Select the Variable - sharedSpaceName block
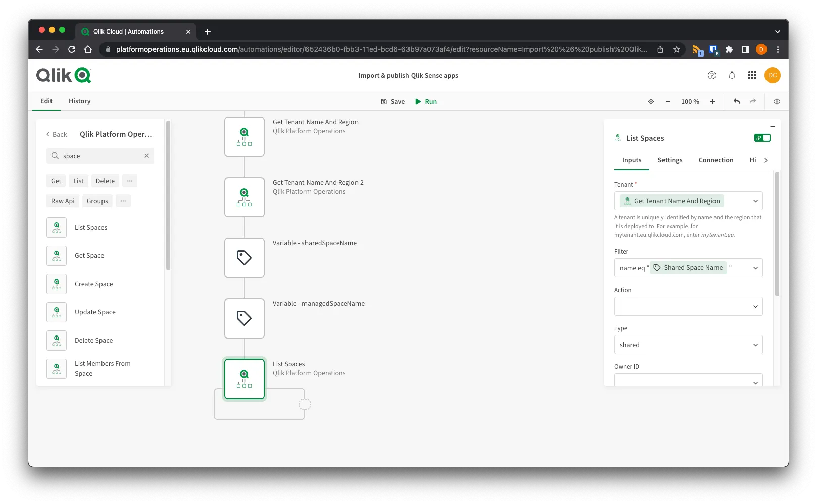This screenshot has width=817, height=504. (x=244, y=258)
